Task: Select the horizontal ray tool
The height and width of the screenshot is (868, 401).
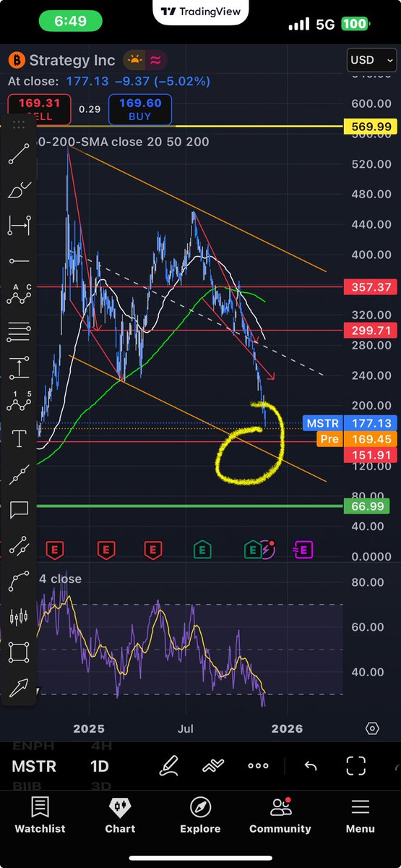Action: 19,260
